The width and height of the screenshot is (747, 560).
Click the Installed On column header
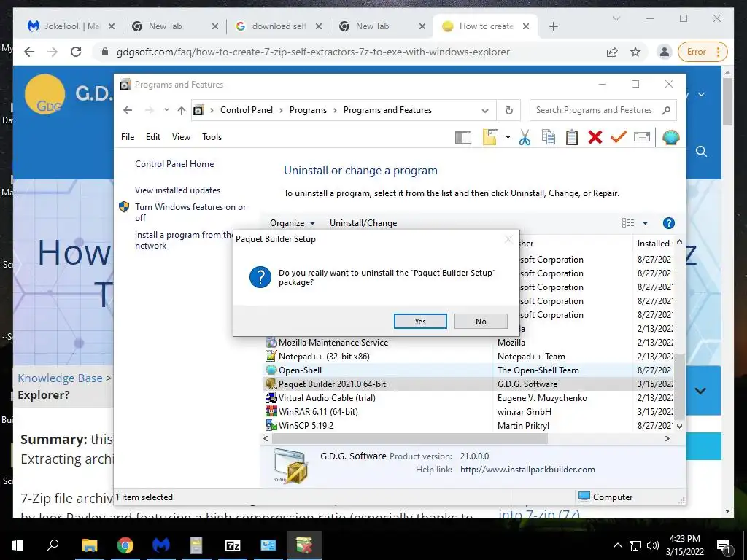click(654, 244)
